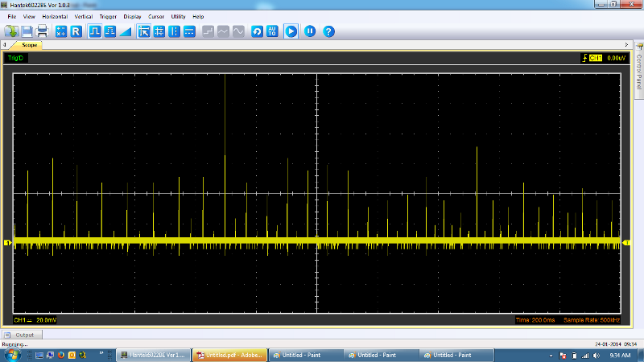Screen dimensions: 644x362
Task: Pause acquisition with the pause icon
Action: (x=310, y=31)
